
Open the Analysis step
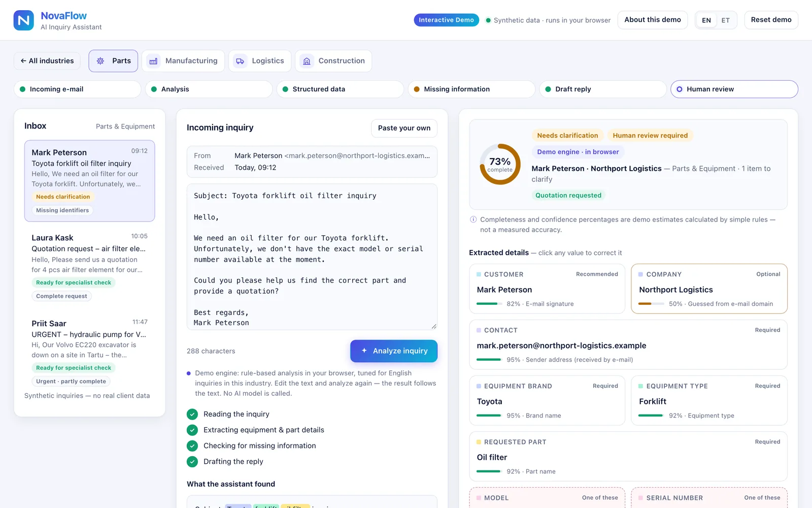[x=209, y=89]
